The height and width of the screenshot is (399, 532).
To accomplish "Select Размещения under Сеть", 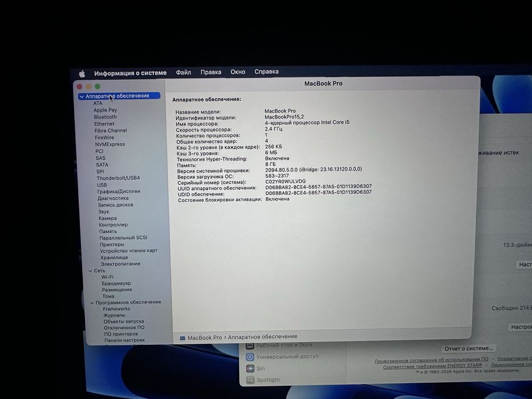I will tap(117, 290).
